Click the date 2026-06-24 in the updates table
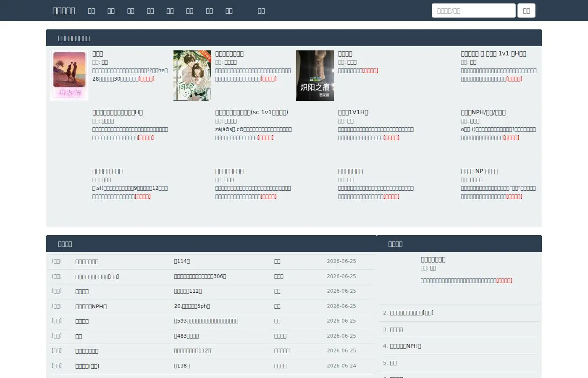This screenshot has width=588, height=378. click(x=341, y=366)
